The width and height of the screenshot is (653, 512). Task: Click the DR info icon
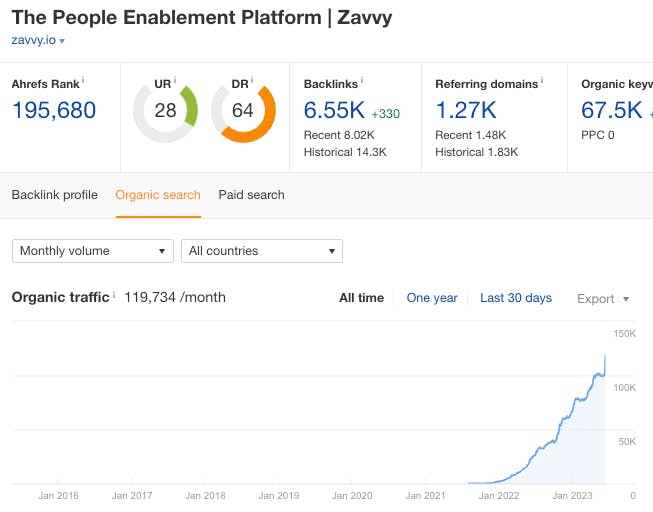click(x=252, y=80)
